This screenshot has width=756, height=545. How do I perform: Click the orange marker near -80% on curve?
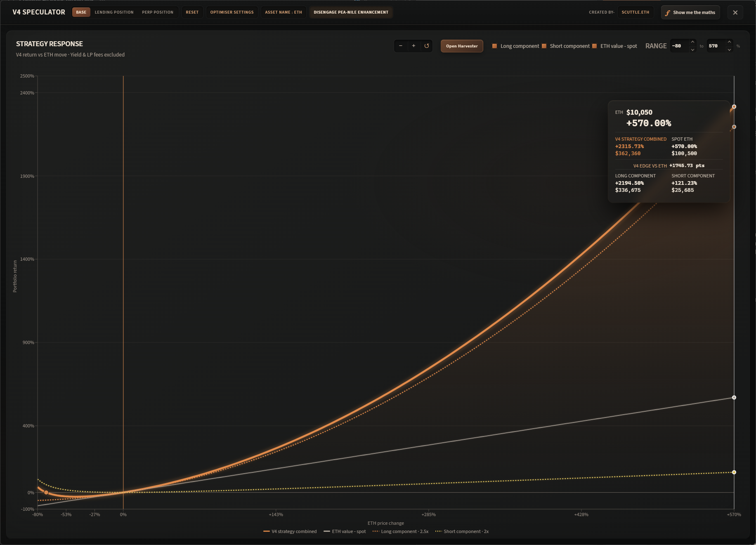pyautogui.click(x=46, y=493)
